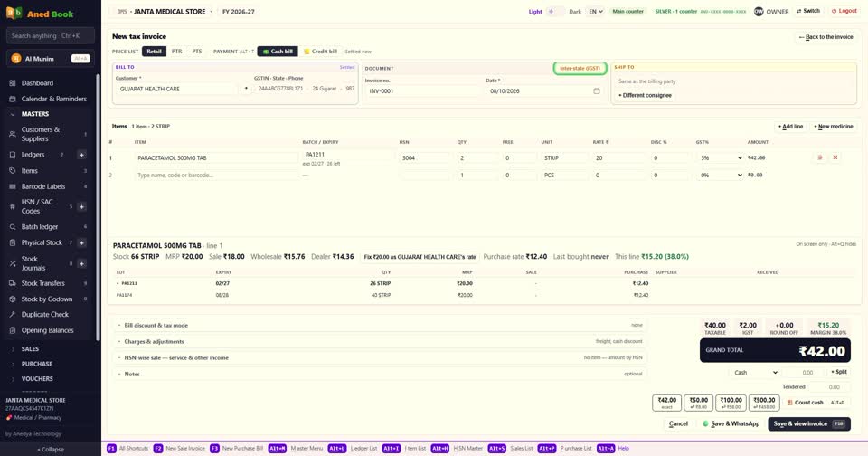Open the Calendar & Reminders icon

12,99
